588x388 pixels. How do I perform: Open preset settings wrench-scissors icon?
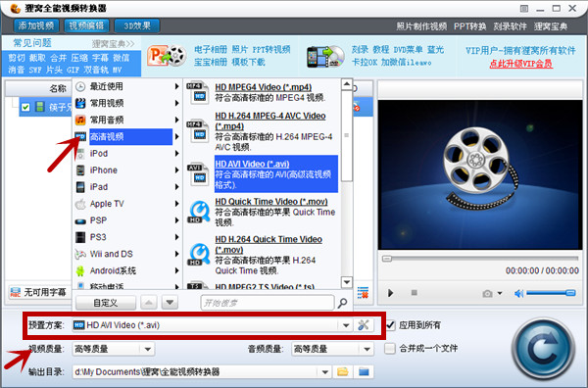pos(363,325)
